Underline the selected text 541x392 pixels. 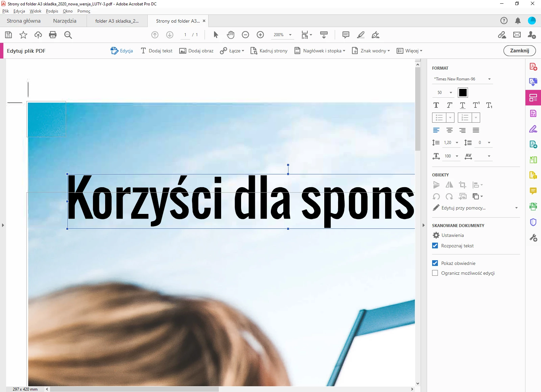coord(463,105)
